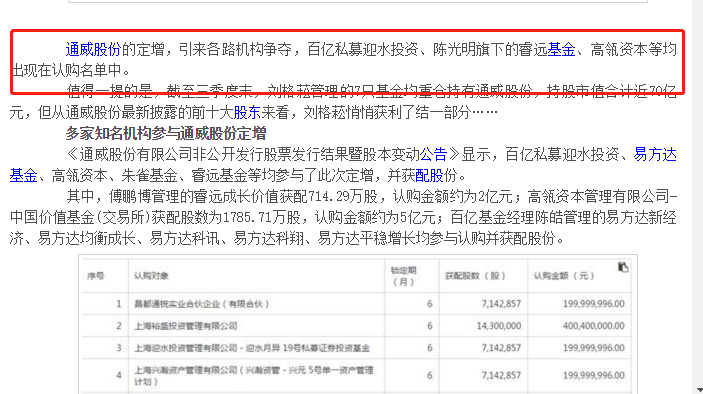The image size is (703, 394).
Task: Click 199,999,996.00 in the 昌都通锐 row
Action: point(594,304)
